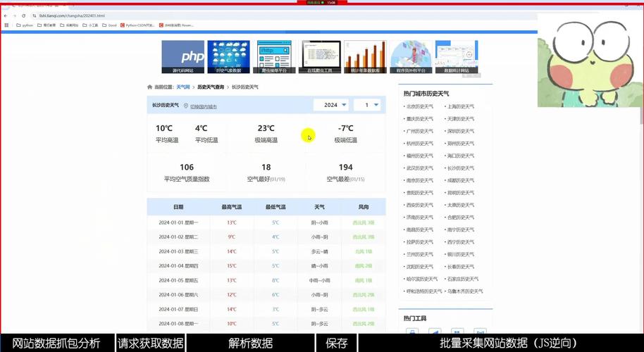This screenshot has height=352, width=644.
Task: Open the apps grid icon in bookmarks bar
Action: click(x=6, y=25)
